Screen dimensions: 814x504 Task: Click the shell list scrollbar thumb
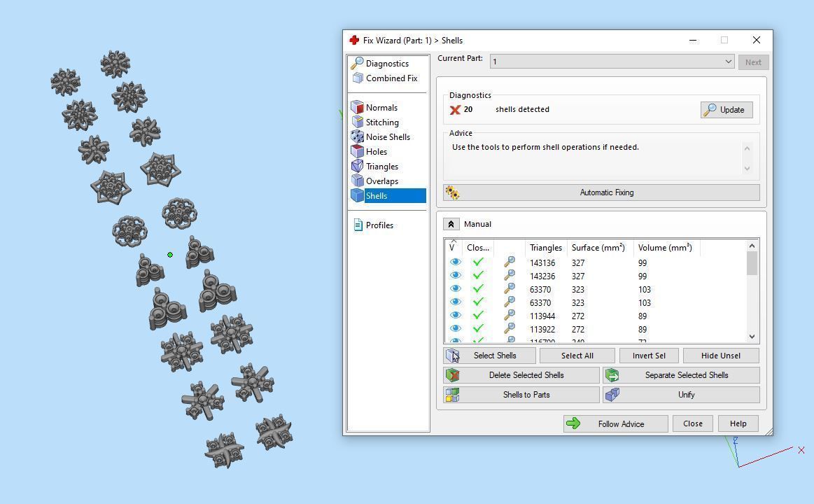tap(752, 263)
